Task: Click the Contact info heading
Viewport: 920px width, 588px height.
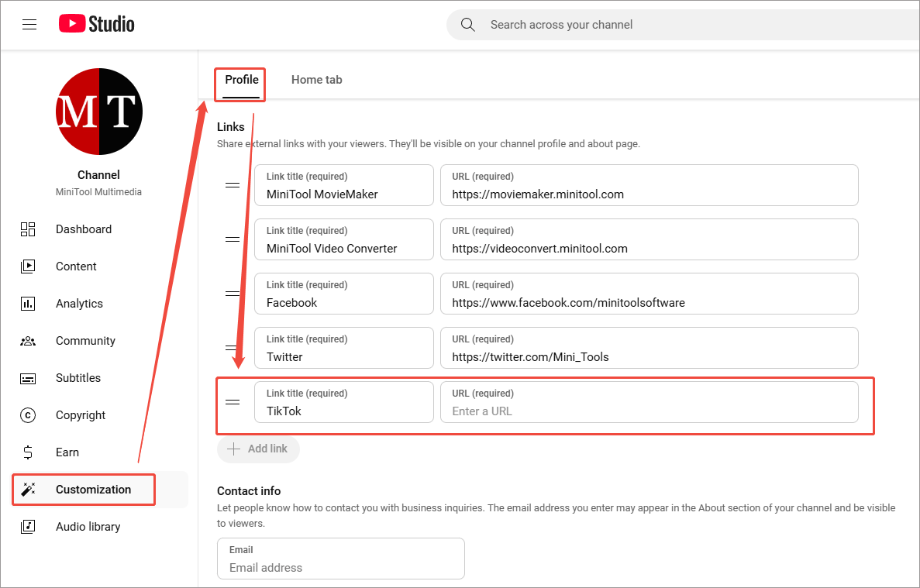Action: click(x=249, y=491)
